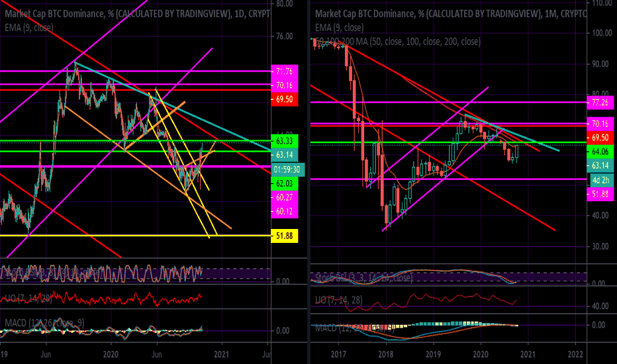Select the red 69.50 label on the 1M chart

point(600,138)
